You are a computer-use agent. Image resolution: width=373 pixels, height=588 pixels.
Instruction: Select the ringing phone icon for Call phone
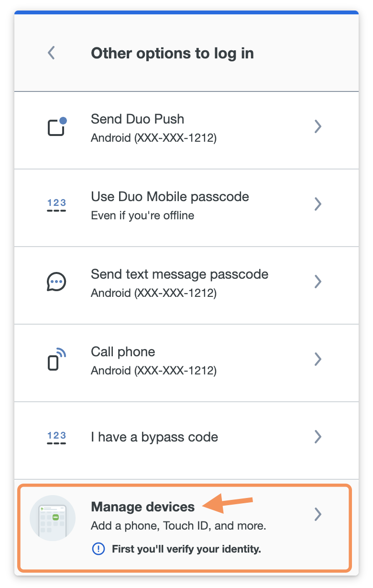56,359
